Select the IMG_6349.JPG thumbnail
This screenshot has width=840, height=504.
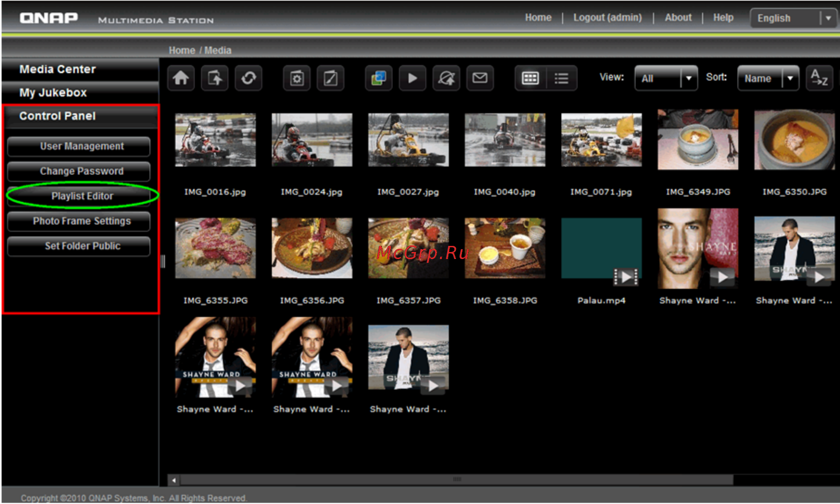click(x=698, y=140)
